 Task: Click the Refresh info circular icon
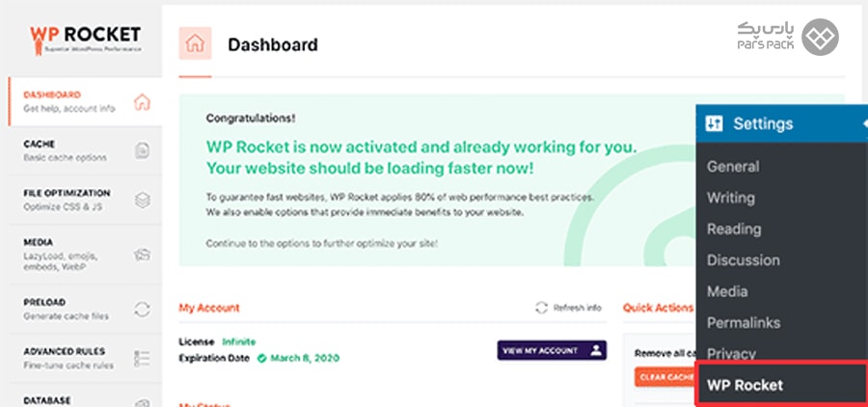tap(541, 308)
